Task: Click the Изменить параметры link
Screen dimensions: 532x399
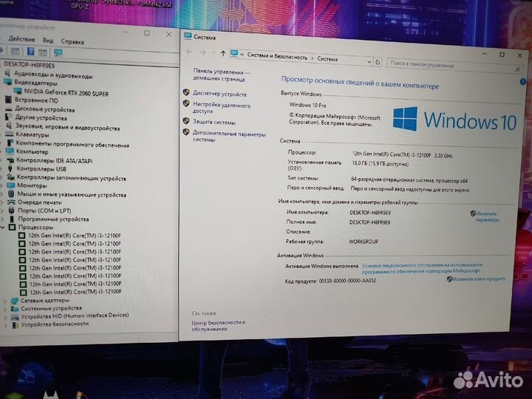Action: [x=486, y=216]
